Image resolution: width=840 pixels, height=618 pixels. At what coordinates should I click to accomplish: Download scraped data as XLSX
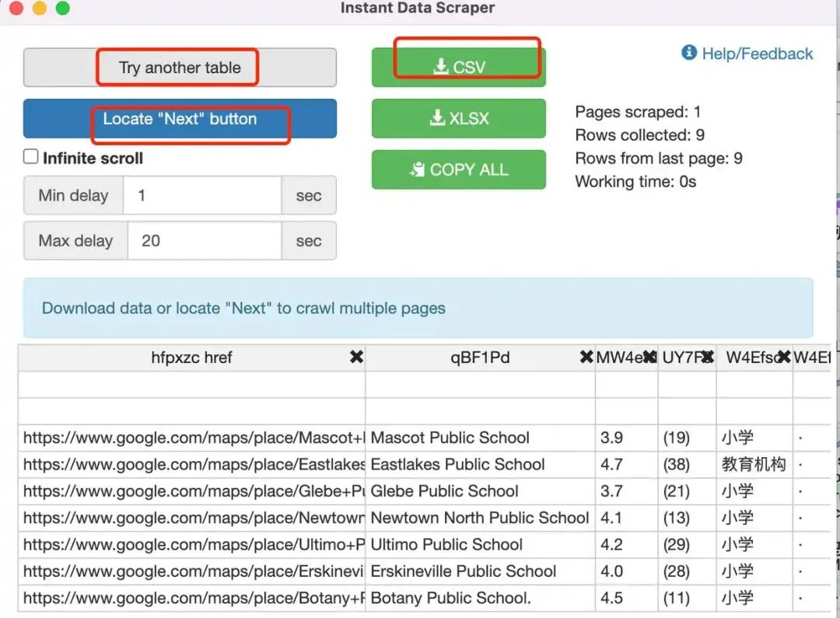coord(459,119)
